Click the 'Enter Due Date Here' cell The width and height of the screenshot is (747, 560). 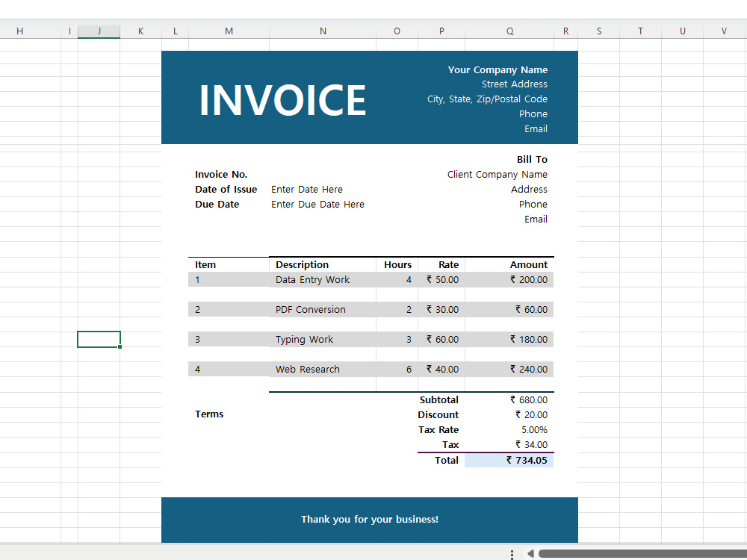pos(317,205)
